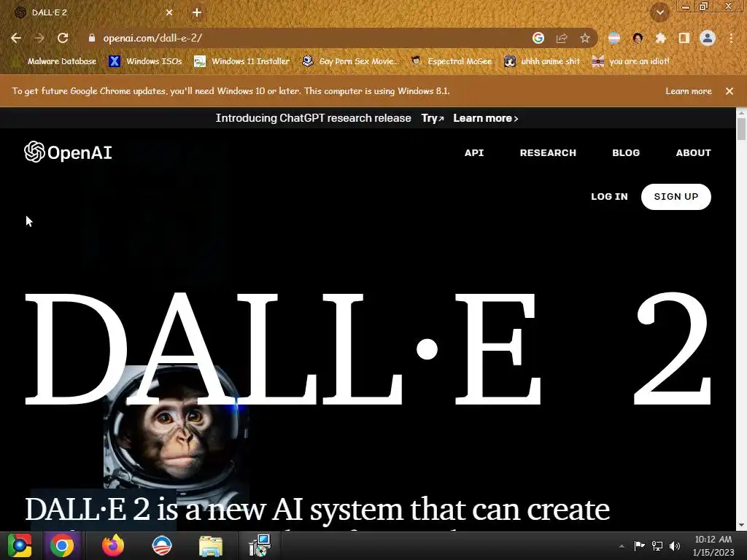The width and height of the screenshot is (747, 560).
Task: Click the Google icon in address bar
Action: pos(538,38)
